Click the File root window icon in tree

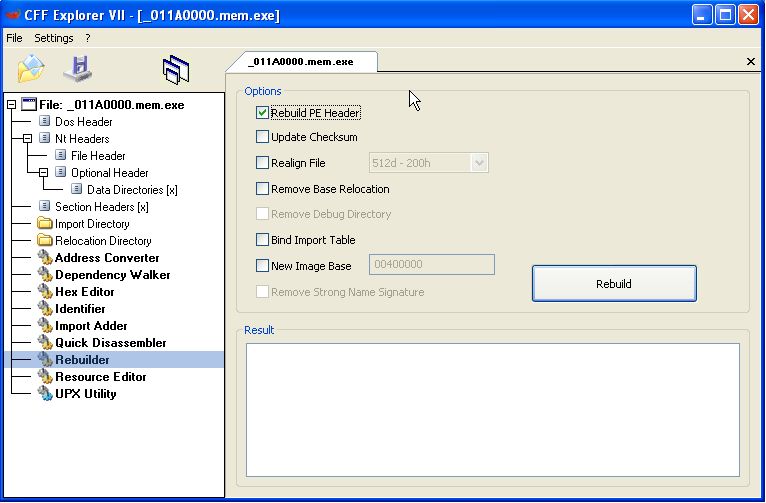(x=29, y=104)
